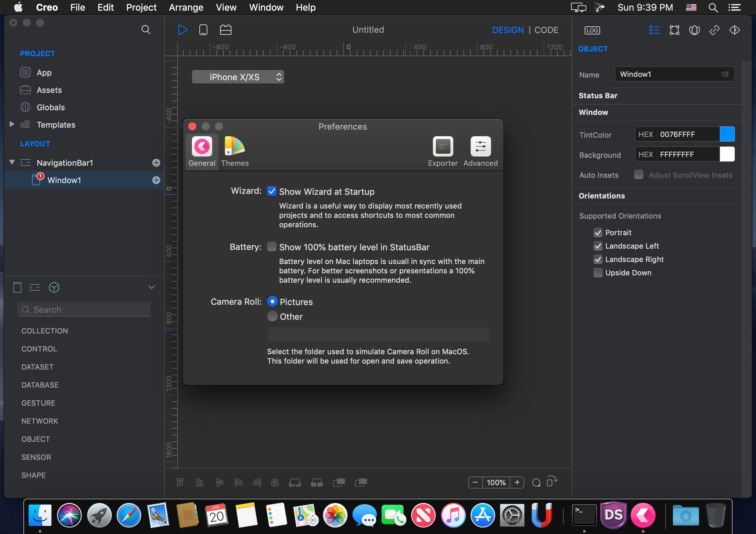
Task: Click the 100% zoom level button
Action: point(496,482)
